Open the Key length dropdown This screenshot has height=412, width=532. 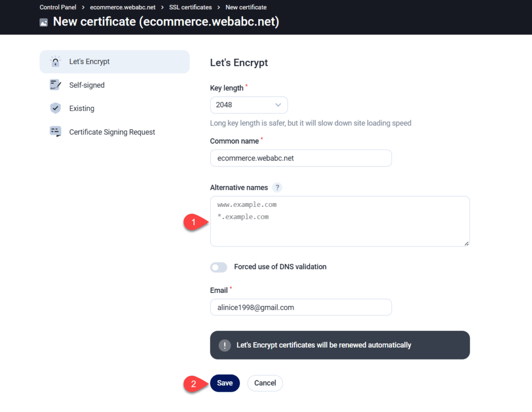pos(248,105)
